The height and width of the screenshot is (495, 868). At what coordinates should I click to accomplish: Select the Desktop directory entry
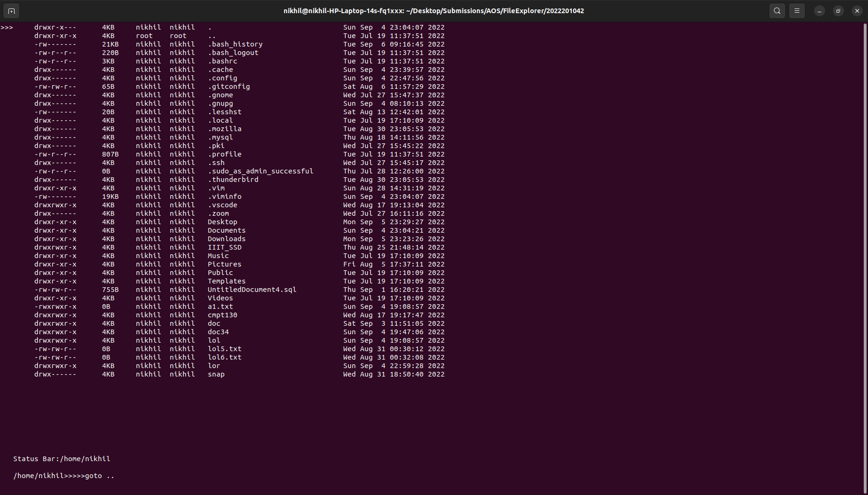[221, 221]
